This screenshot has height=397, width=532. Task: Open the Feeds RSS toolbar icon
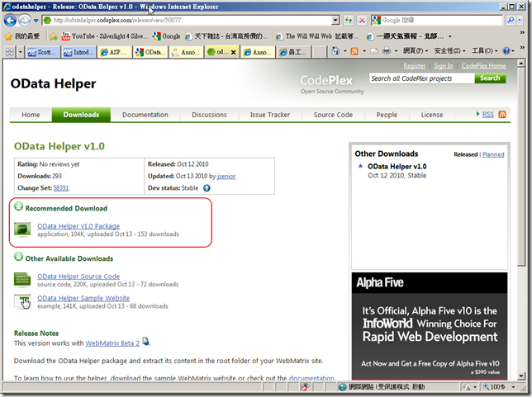coord(354,51)
